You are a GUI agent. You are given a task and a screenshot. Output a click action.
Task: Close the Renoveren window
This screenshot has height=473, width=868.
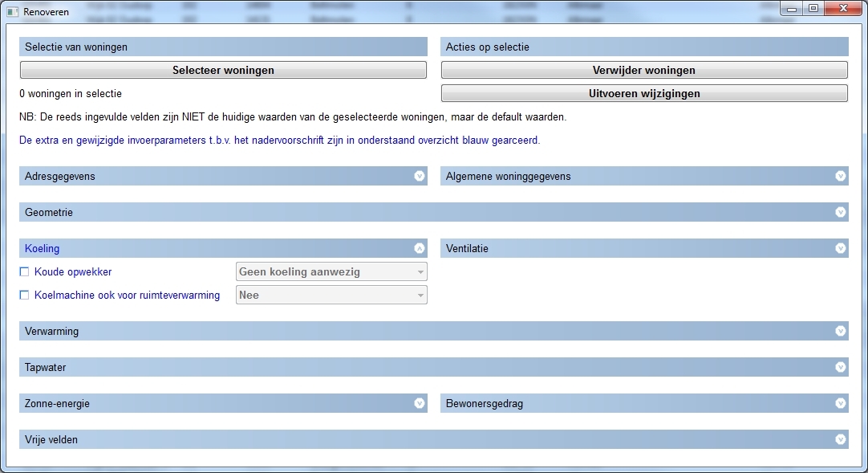click(x=841, y=9)
